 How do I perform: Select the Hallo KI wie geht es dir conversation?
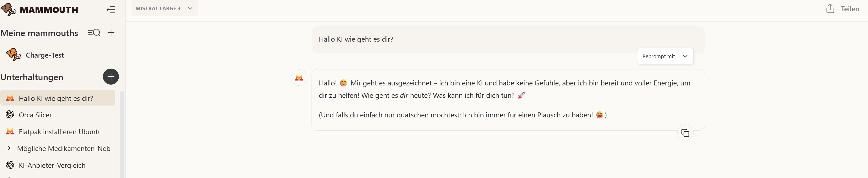click(x=56, y=98)
